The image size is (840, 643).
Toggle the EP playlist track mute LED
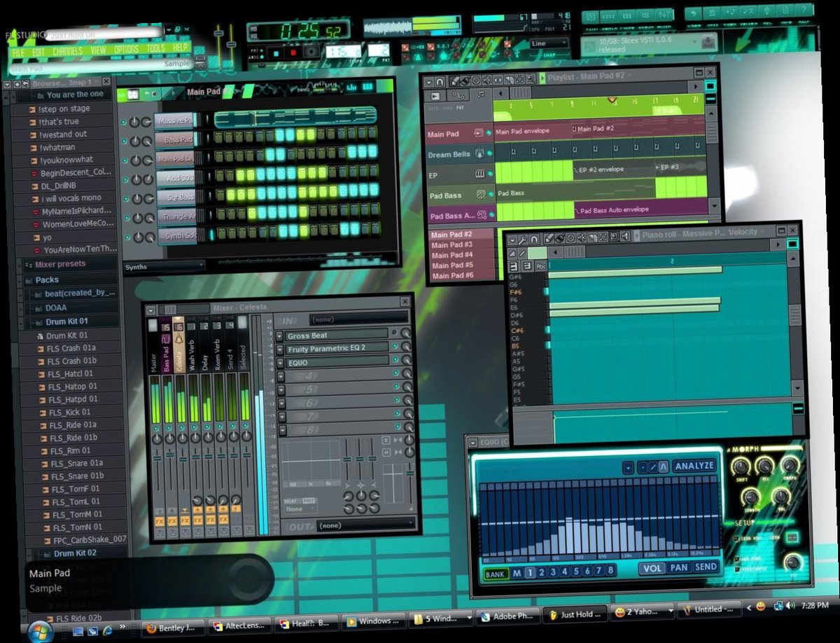point(490,174)
